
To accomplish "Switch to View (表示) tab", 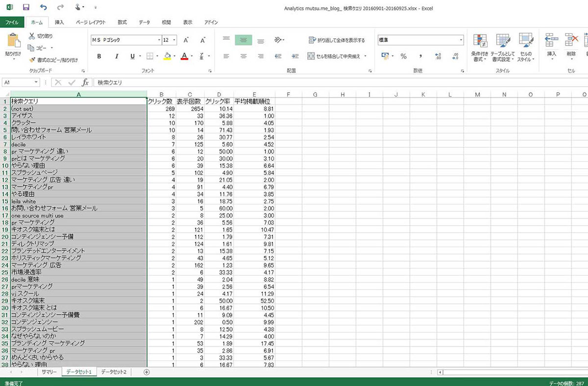I will click(188, 22).
